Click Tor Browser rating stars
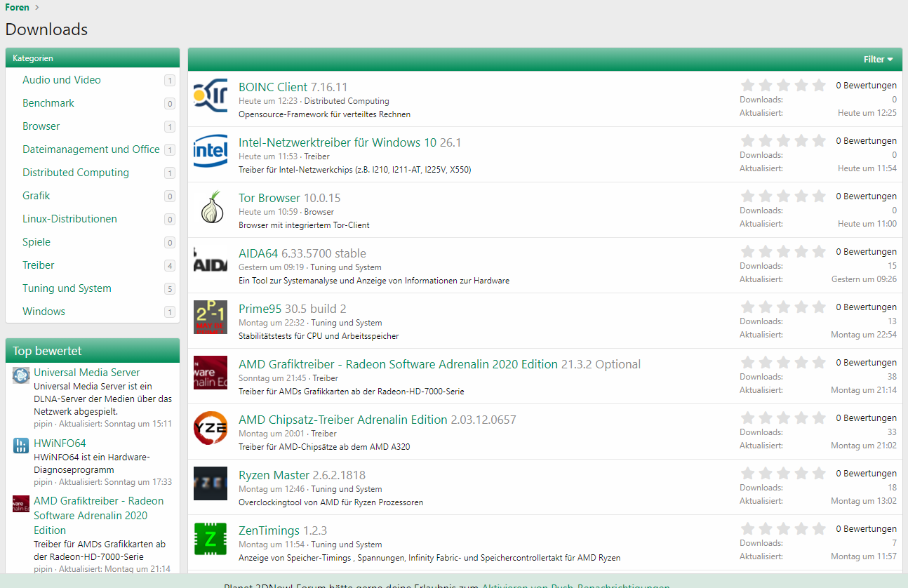908x588 pixels. (x=783, y=196)
